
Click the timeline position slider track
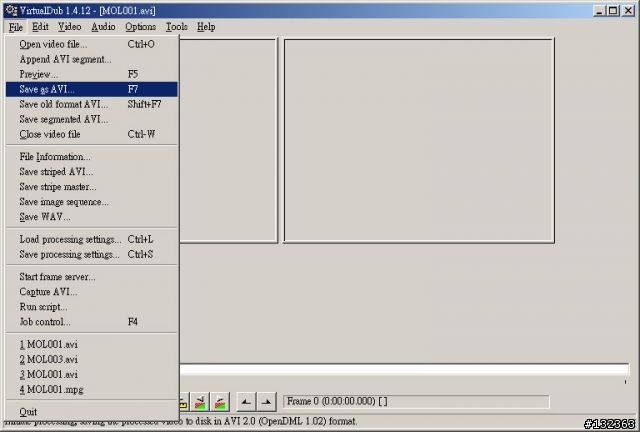point(404,370)
